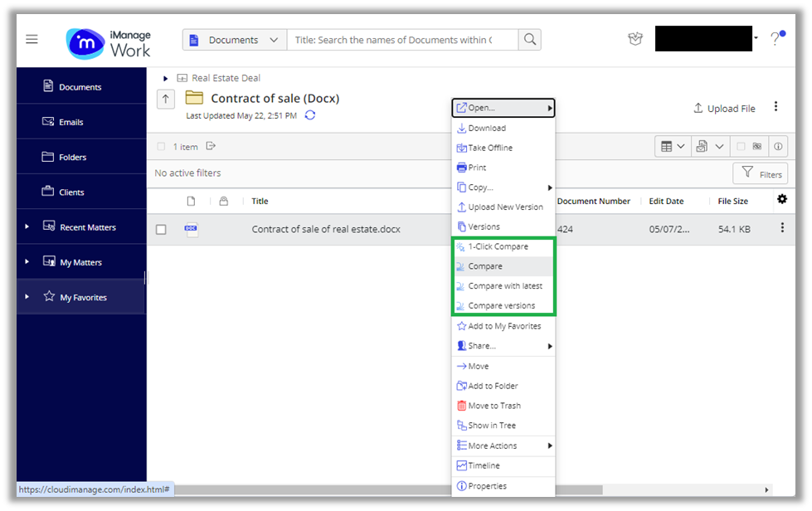This screenshot has height=511, width=812.
Task: Click the iManage Work logo
Action: [108, 43]
